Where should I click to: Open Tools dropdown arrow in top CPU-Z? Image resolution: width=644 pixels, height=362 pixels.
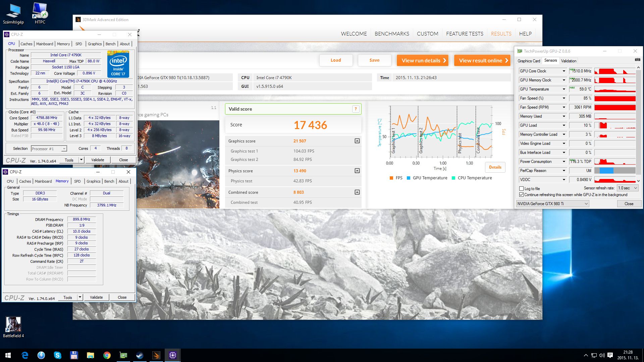pos(81,160)
